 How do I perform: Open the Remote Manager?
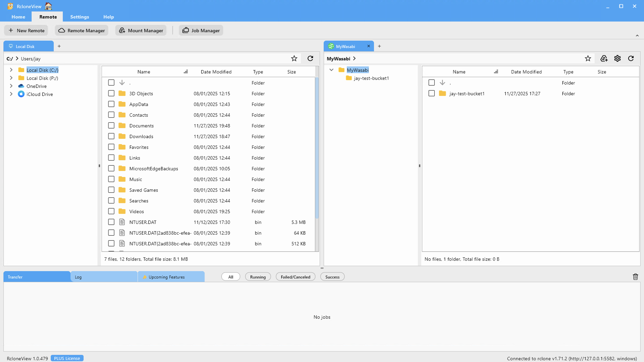pyautogui.click(x=81, y=30)
